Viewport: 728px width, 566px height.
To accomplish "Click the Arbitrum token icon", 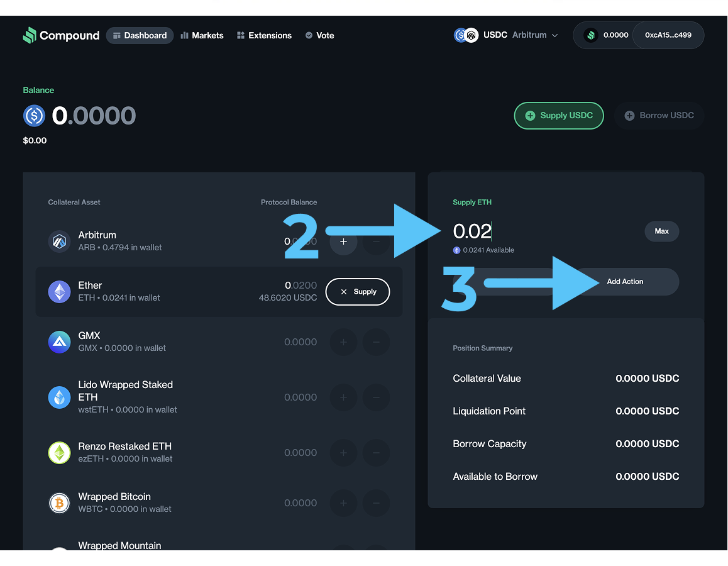I will 60,241.
